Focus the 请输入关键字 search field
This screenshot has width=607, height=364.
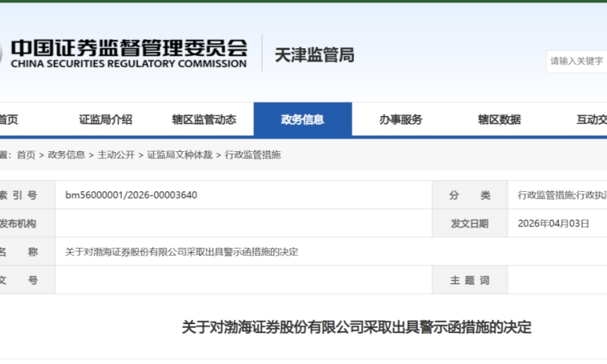tap(576, 61)
